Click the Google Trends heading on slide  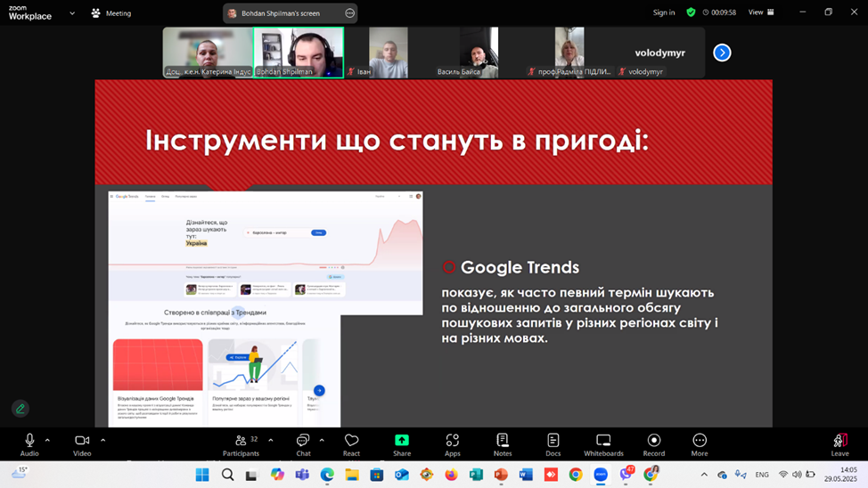(520, 267)
